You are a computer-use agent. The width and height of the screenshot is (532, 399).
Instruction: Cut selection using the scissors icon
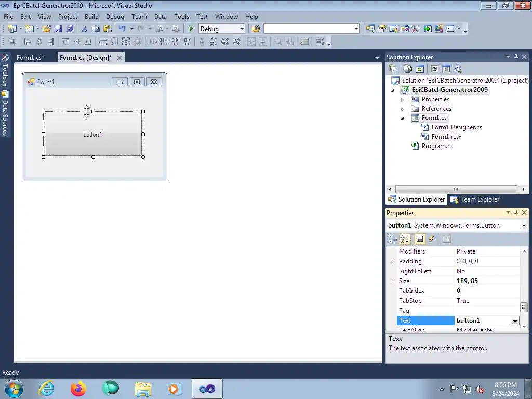[x=85, y=29]
